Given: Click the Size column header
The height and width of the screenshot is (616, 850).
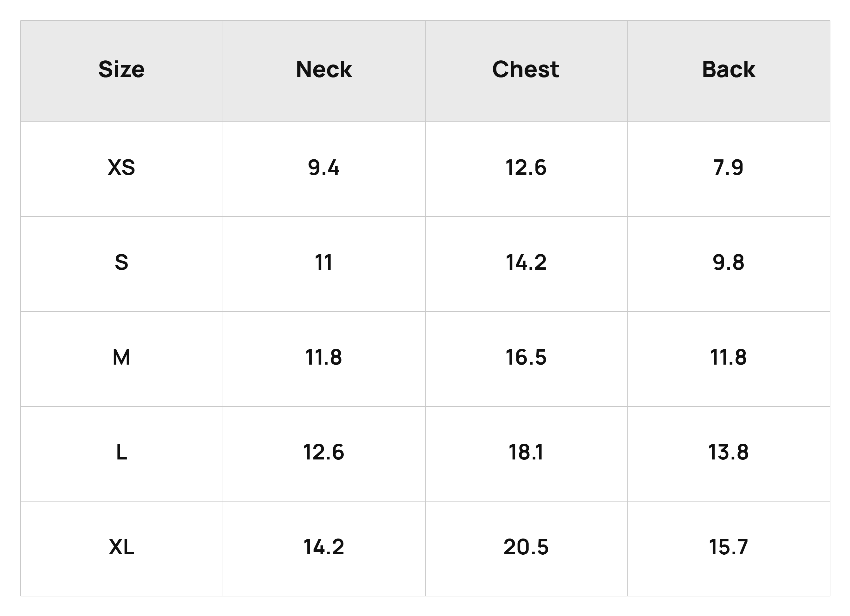Looking at the screenshot, I should pyautogui.click(x=121, y=69).
